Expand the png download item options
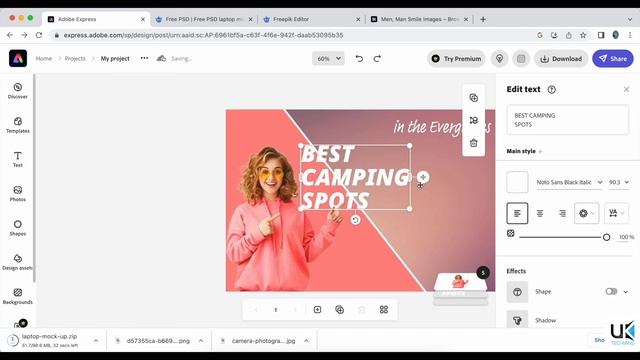Viewport: 640px width, 360px height. tap(201, 340)
